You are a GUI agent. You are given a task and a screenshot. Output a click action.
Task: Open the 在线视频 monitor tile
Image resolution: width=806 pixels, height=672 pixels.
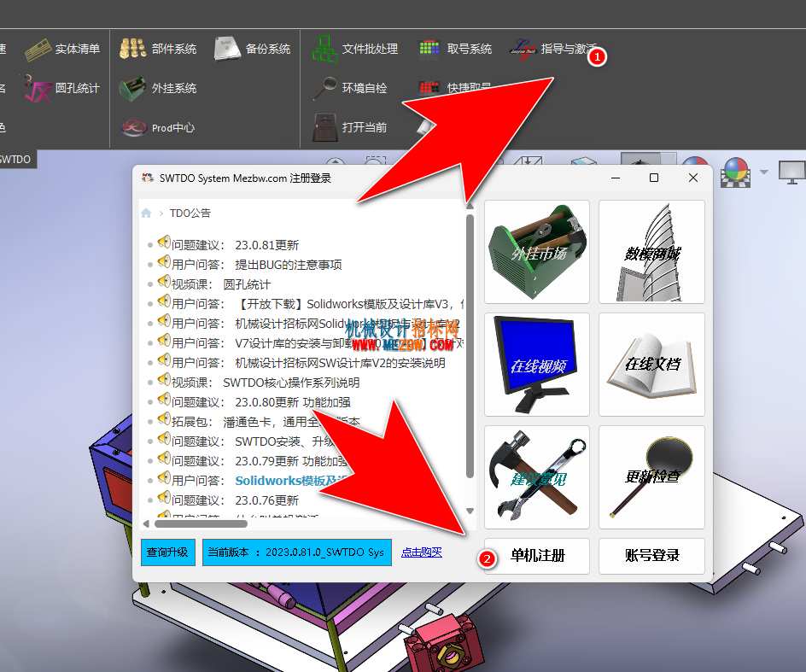coord(537,365)
